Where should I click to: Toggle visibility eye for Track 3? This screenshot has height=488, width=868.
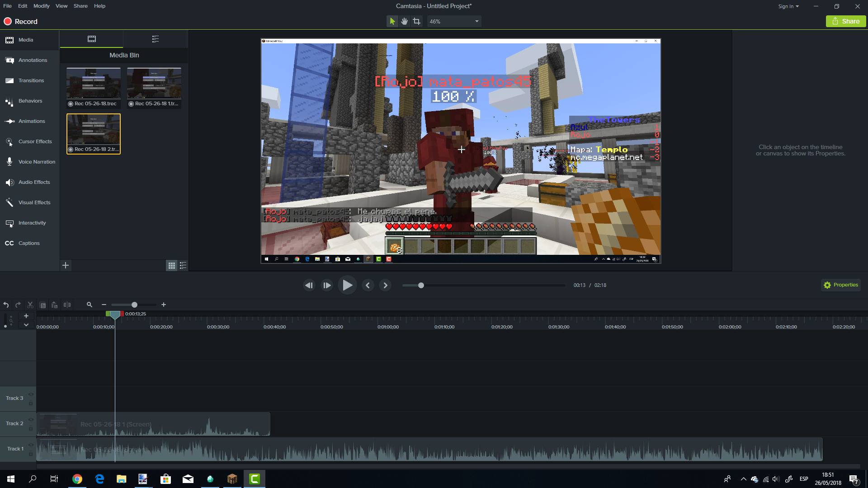(x=31, y=394)
